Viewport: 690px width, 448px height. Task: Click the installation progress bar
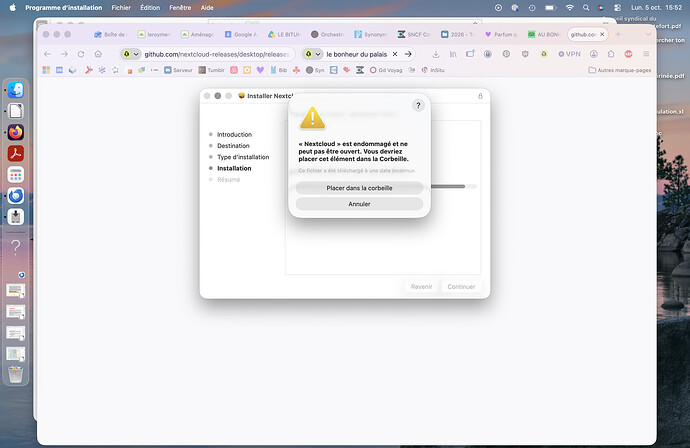pos(453,186)
